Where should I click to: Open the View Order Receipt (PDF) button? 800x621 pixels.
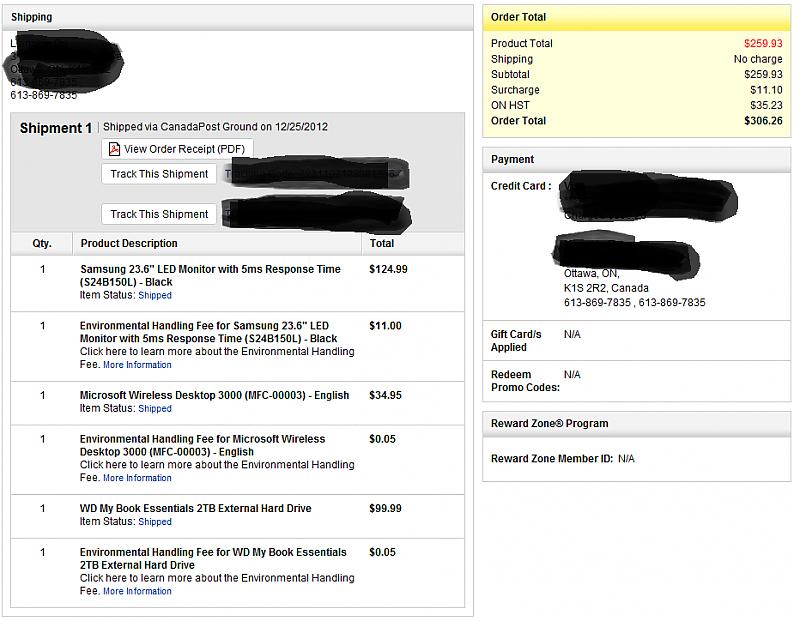[x=178, y=150]
